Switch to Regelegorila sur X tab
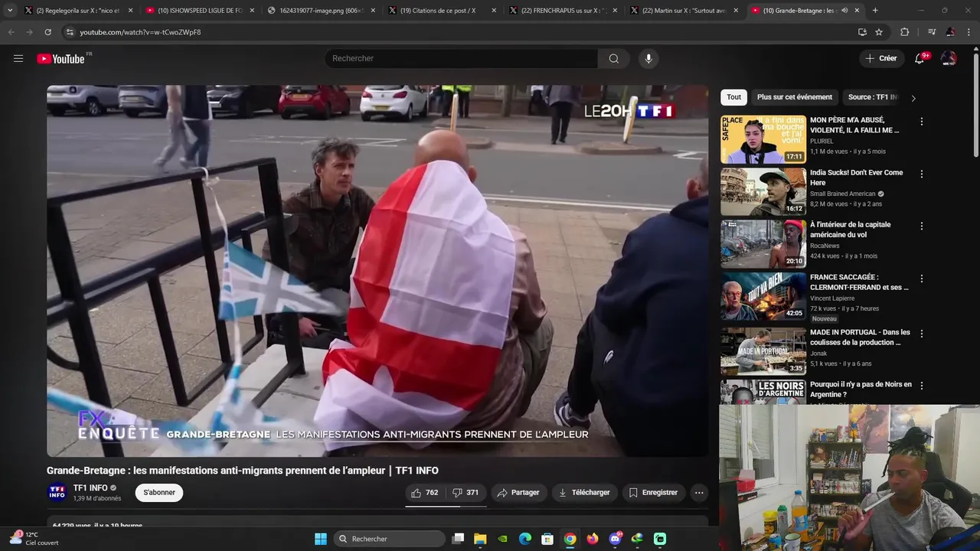980x551 pixels. tap(77, 11)
